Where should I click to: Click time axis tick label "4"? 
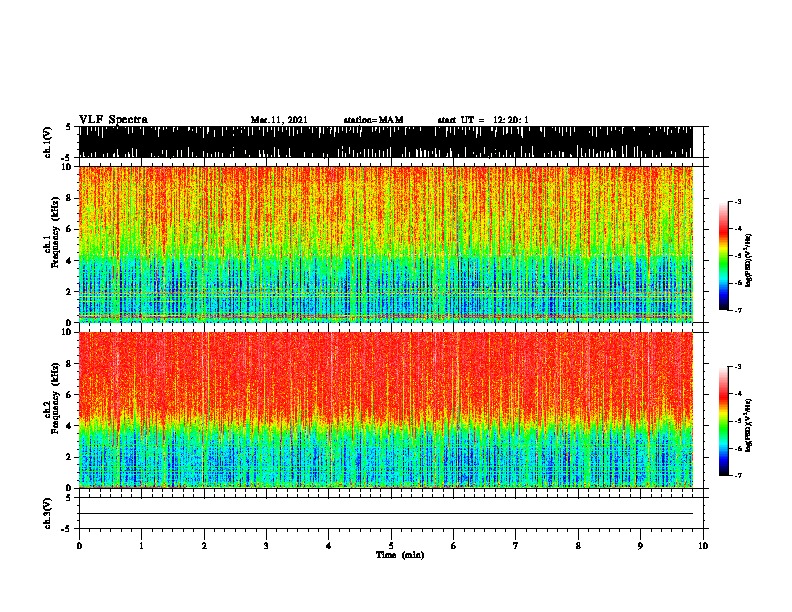[x=329, y=546]
